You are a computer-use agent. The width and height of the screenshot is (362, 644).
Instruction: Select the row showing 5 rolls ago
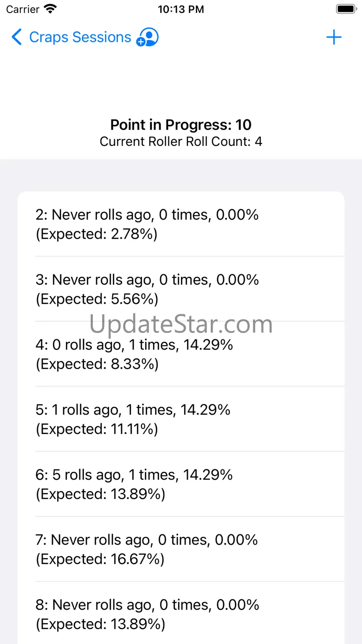pyautogui.click(x=181, y=484)
